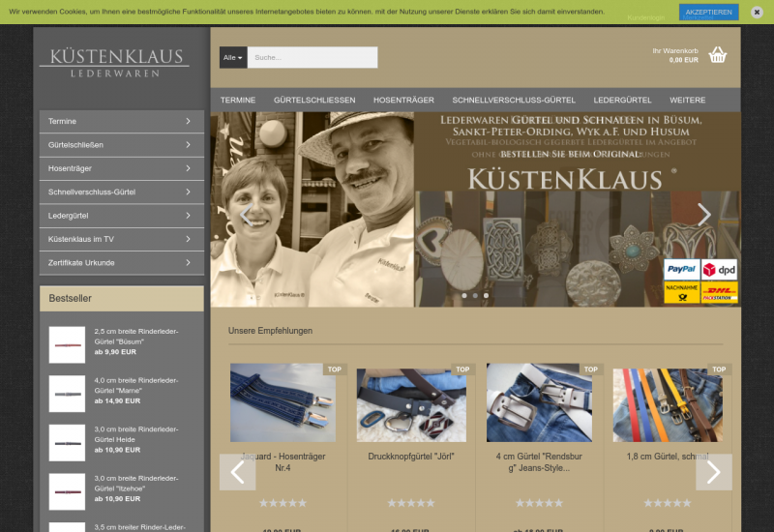Viewport: 774px width, 532px height.
Task: Open the Druckknopfgürtel "Jörl" product link
Action: tap(411, 456)
